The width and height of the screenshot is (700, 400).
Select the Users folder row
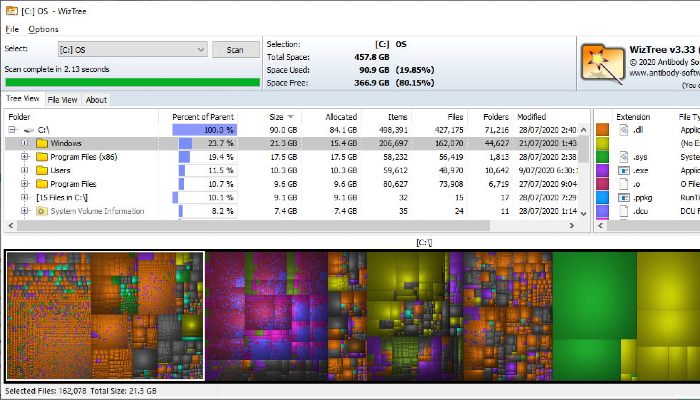click(x=292, y=170)
